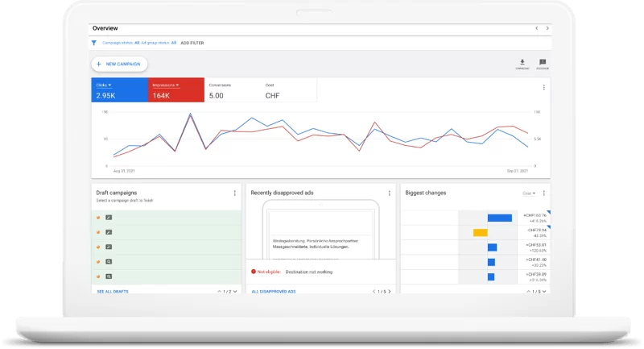Click the filter funnel icon
The height and width of the screenshot is (349, 644).
[x=94, y=43]
